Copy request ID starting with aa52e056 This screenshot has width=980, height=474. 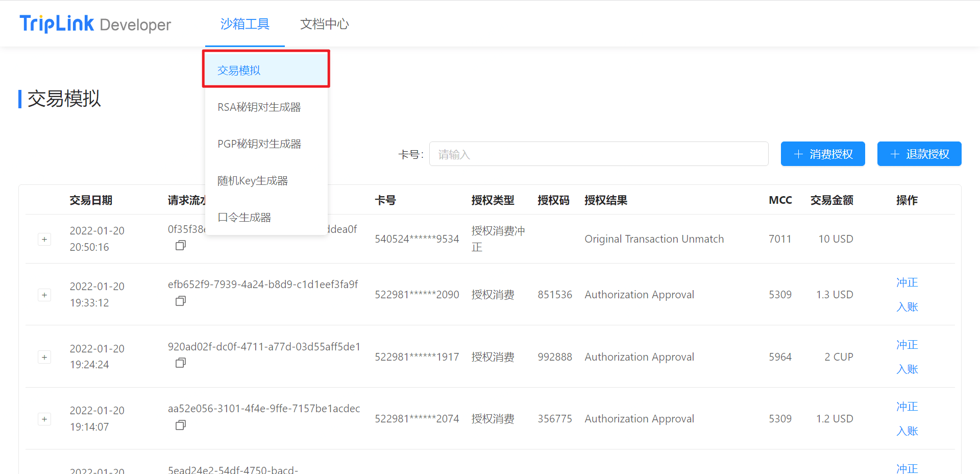[180, 425]
